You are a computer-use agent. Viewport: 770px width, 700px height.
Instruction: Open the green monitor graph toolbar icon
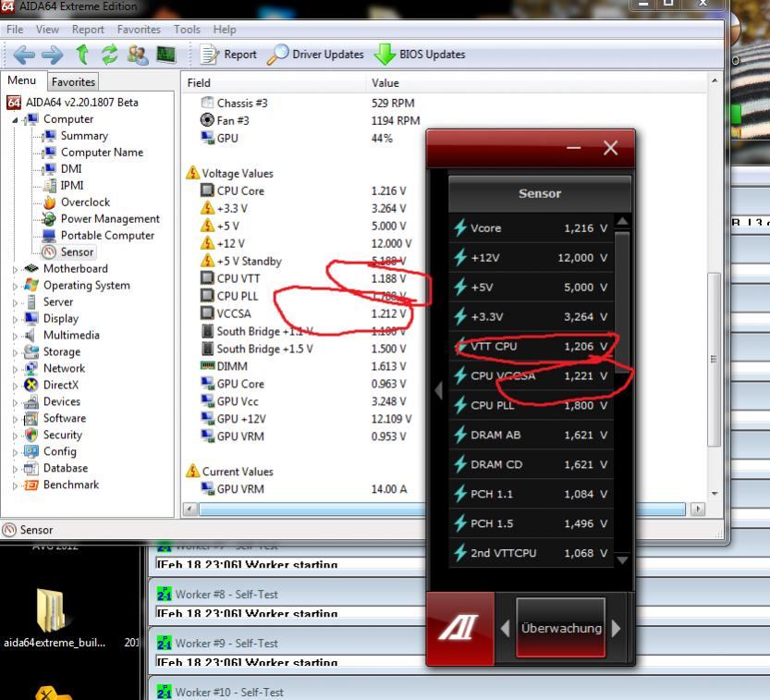[166, 54]
